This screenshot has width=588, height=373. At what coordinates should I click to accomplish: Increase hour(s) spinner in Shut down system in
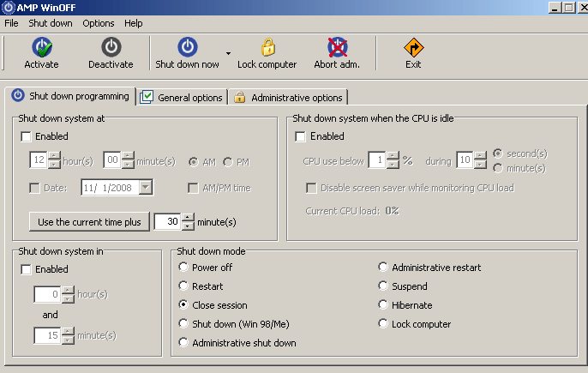pyautogui.click(x=69, y=290)
